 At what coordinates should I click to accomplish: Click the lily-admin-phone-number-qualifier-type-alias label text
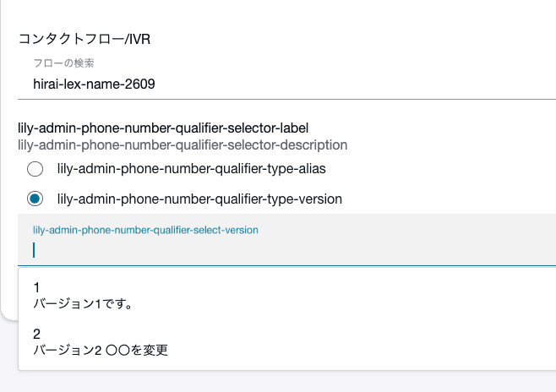tap(192, 169)
